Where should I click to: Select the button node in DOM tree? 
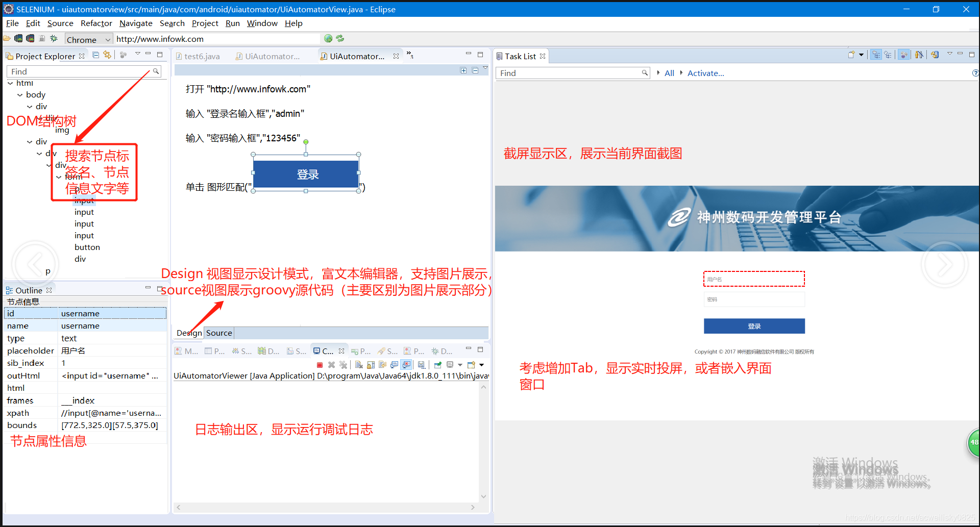click(x=87, y=247)
